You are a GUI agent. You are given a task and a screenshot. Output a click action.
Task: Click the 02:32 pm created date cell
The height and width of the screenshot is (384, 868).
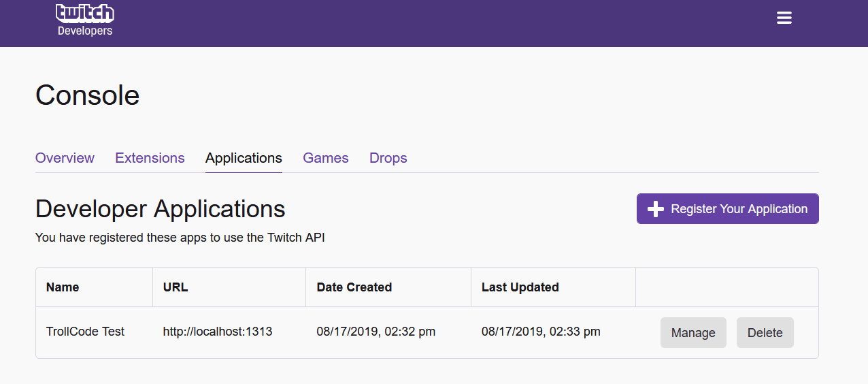[x=375, y=332]
